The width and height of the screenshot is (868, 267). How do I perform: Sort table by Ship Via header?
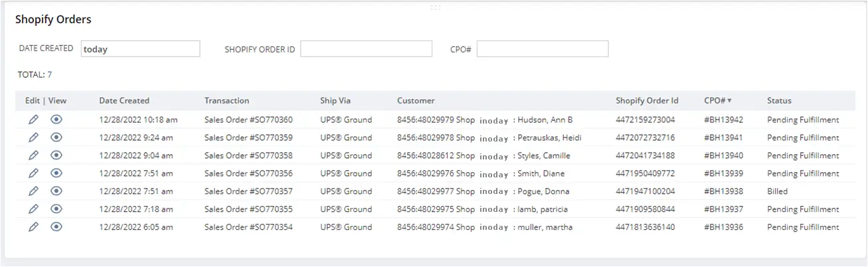335,101
